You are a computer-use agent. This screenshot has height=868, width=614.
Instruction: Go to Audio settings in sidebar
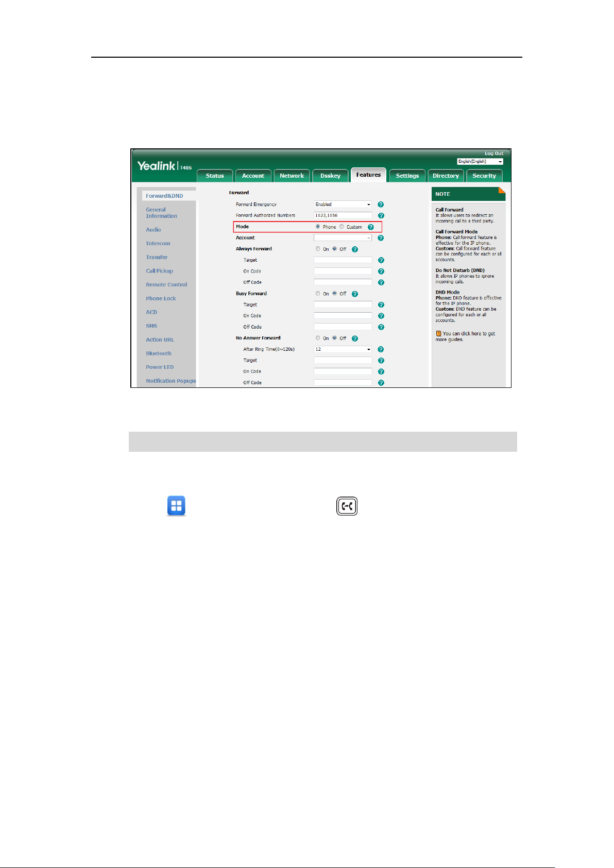[x=153, y=230]
